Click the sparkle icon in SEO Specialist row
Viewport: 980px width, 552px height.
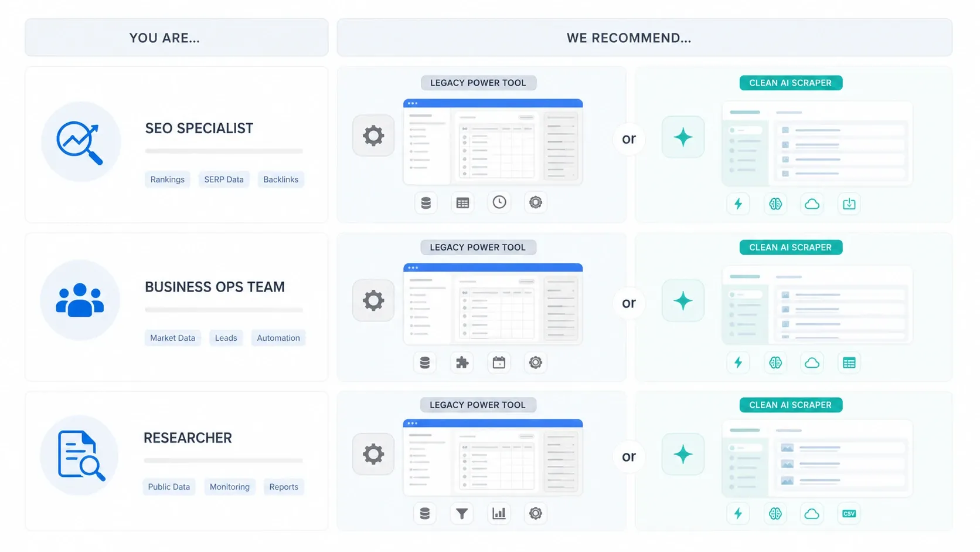click(x=683, y=137)
